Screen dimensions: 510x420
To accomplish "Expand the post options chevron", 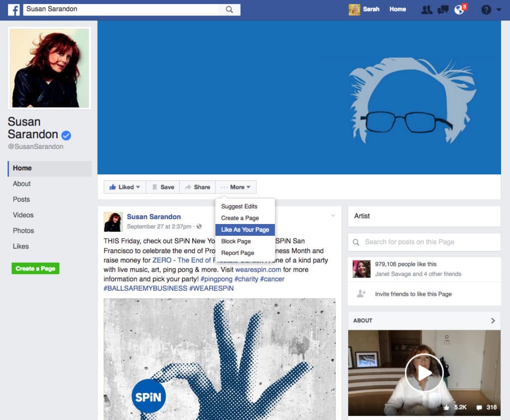I will pyautogui.click(x=333, y=215).
